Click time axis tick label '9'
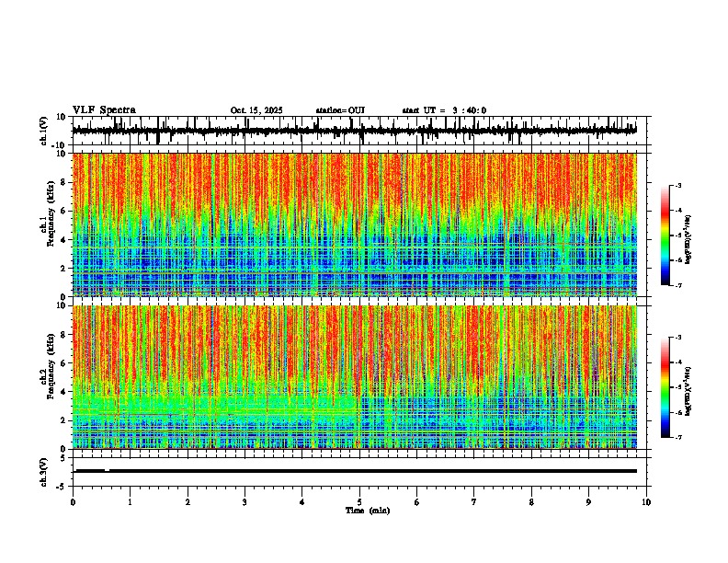 click(x=588, y=502)
